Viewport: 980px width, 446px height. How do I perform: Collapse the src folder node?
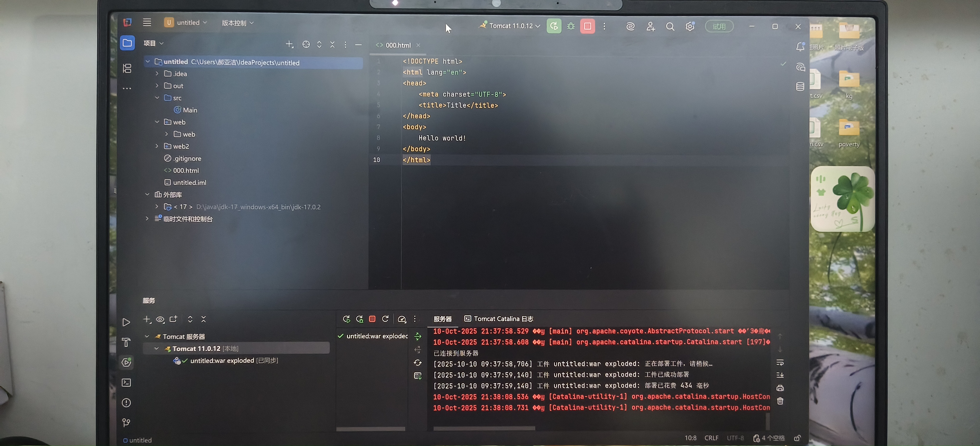(157, 98)
